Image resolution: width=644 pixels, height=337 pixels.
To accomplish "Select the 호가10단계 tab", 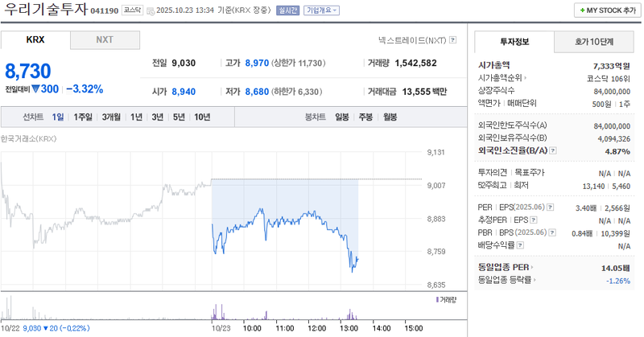I will pyautogui.click(x=594, y=42).
